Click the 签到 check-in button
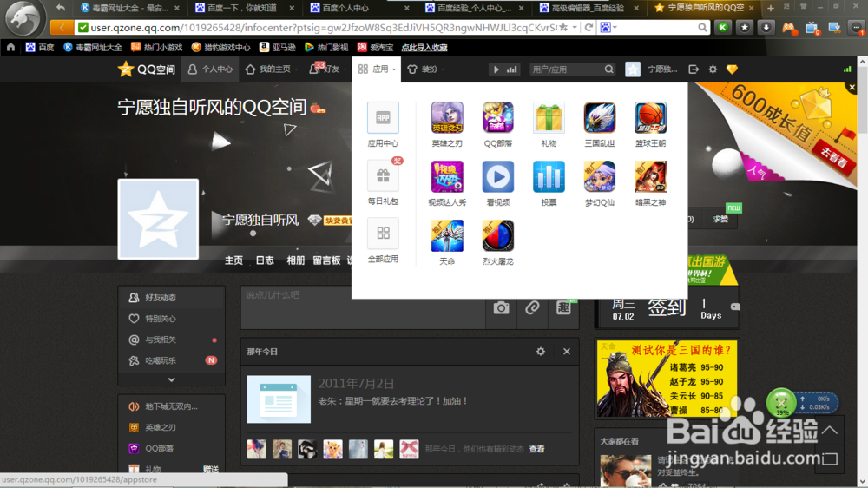 667,307
